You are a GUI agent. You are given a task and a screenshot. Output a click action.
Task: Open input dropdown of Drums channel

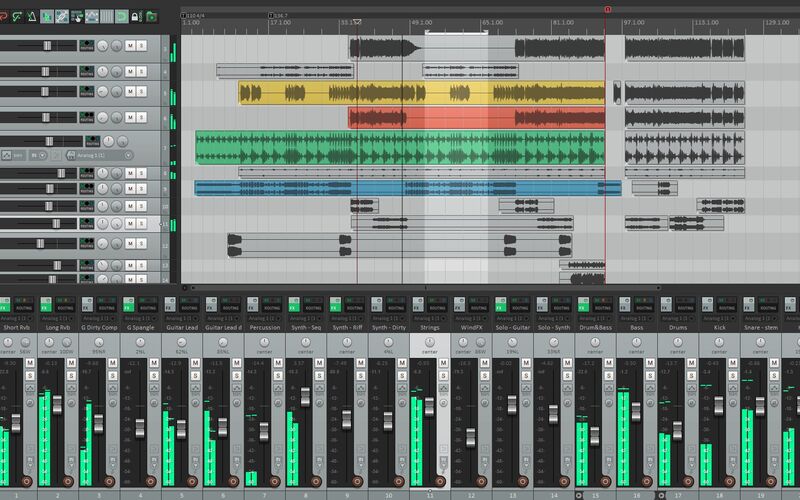click(x=678, y=318)
